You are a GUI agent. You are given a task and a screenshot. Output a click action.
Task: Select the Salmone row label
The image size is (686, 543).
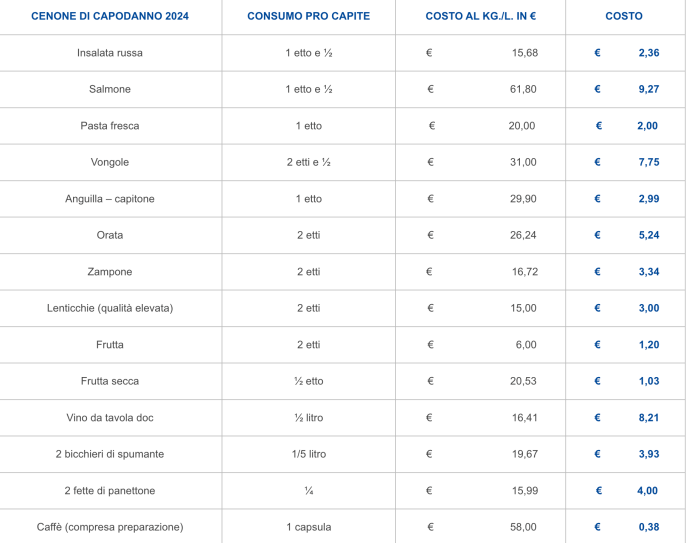click(110, 89)
